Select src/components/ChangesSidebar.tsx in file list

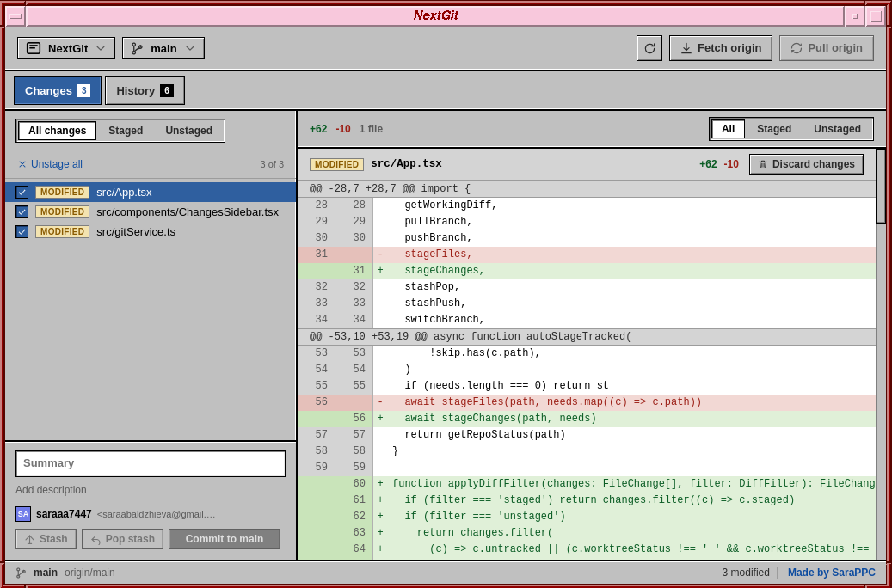pyautogui.click(x=151, y=212)
